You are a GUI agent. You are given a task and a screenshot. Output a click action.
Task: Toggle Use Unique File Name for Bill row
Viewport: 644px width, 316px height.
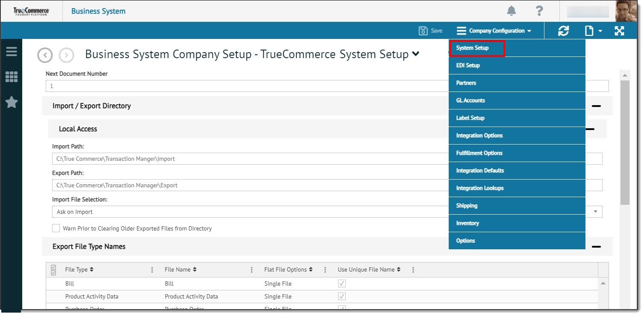[342, 284]
